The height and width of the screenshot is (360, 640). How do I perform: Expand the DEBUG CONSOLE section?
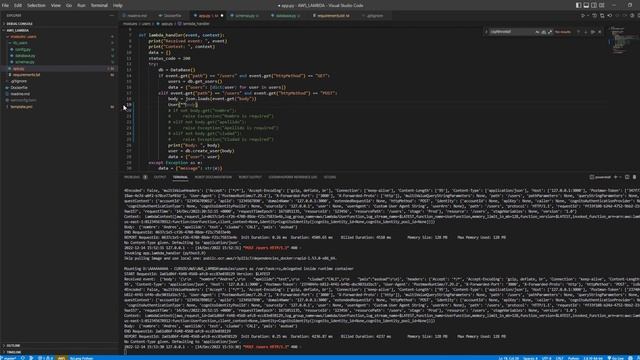pyautogui.click(x=59, y=24)
